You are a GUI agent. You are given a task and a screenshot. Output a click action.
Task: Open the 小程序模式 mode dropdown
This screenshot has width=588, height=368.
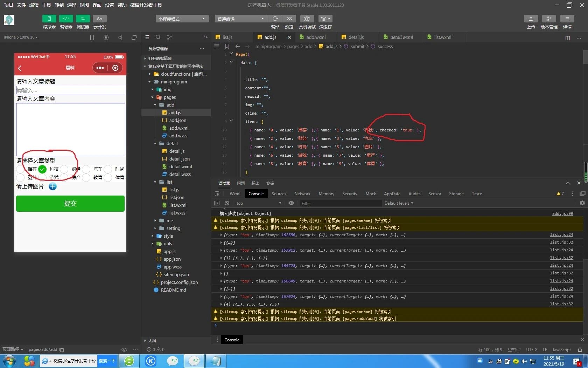pyautogui.click(x=182, y=19)
